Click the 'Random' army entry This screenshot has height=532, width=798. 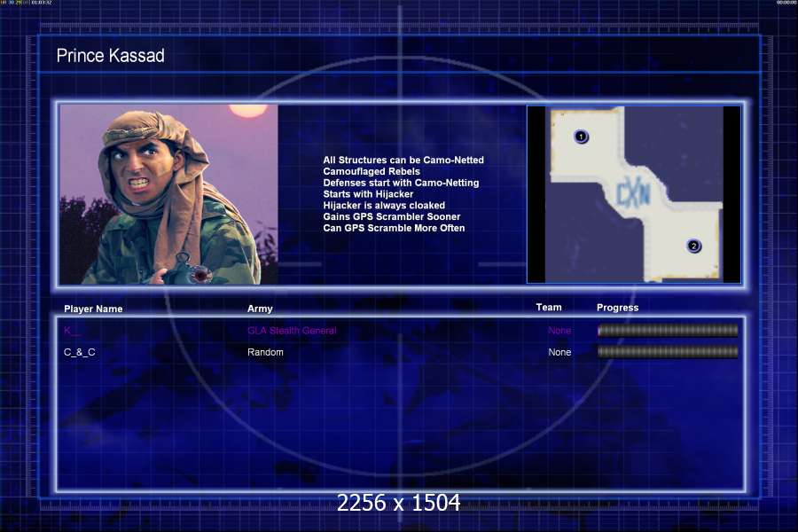[265, 352]
